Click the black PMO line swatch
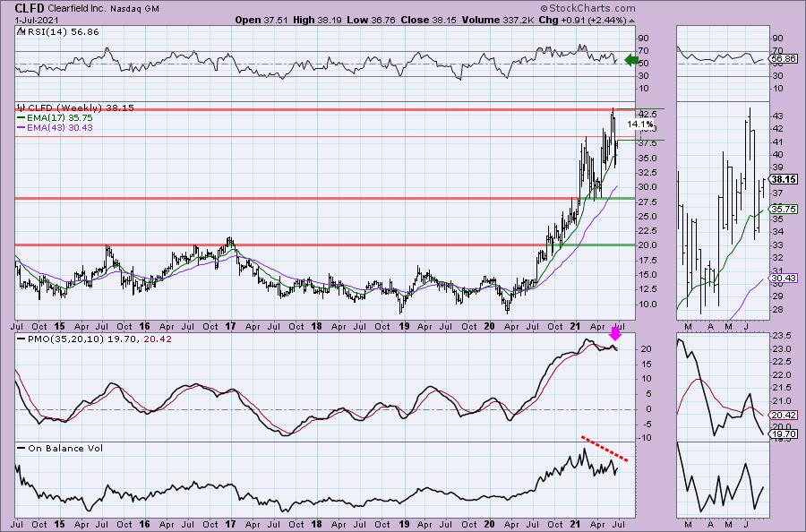Viewport: 806px width, 532px height. coord(21,339)
